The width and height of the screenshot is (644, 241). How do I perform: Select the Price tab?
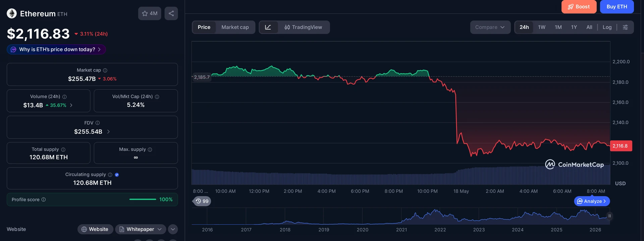204,27
